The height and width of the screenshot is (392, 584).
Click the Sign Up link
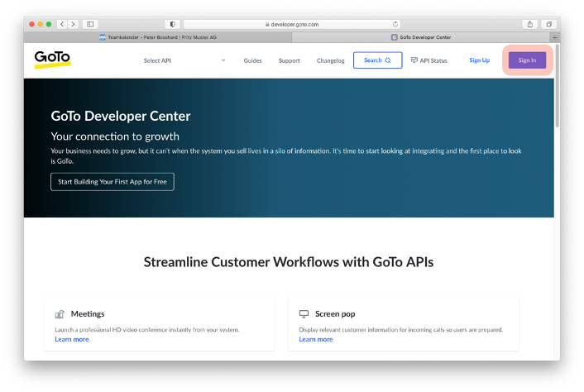coord(479,60)
